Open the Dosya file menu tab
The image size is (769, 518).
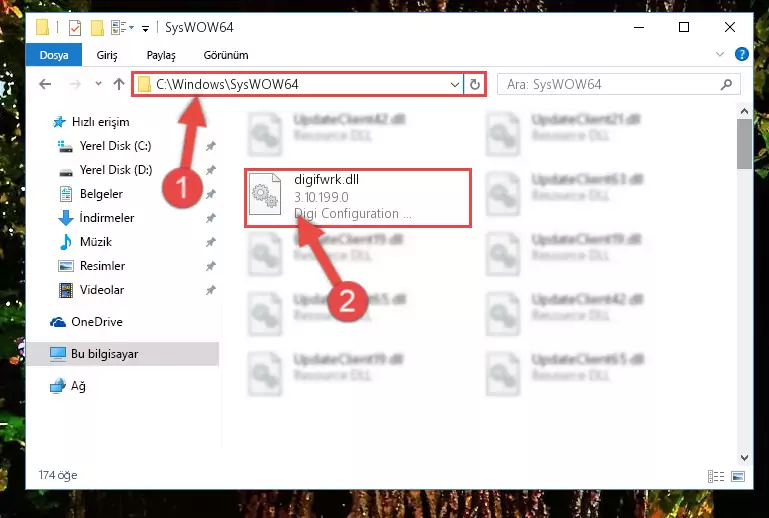pyautogui.click(x=54, y=55)
